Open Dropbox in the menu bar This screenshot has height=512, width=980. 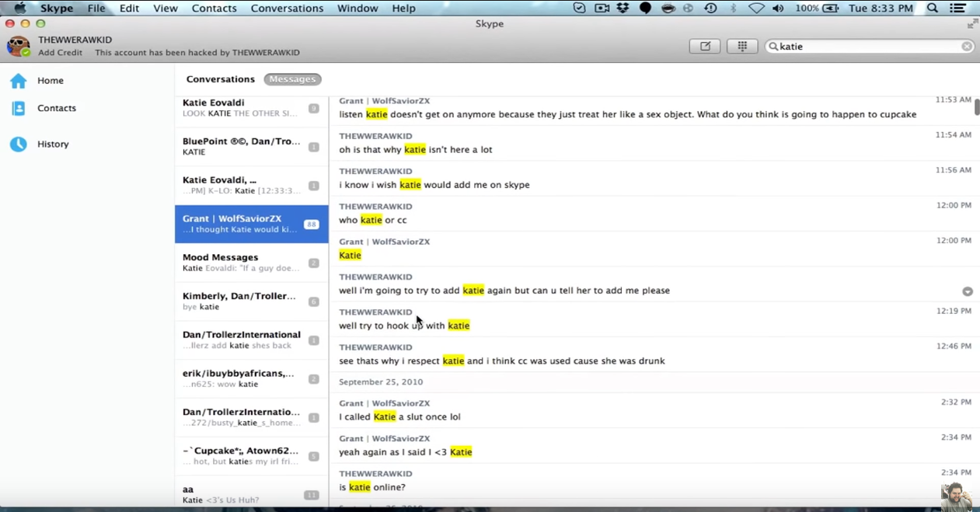(623, 8)
